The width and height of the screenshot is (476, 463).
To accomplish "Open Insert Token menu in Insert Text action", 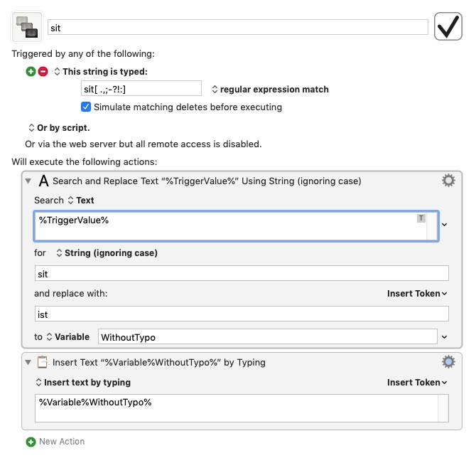I will pos(417,383).
